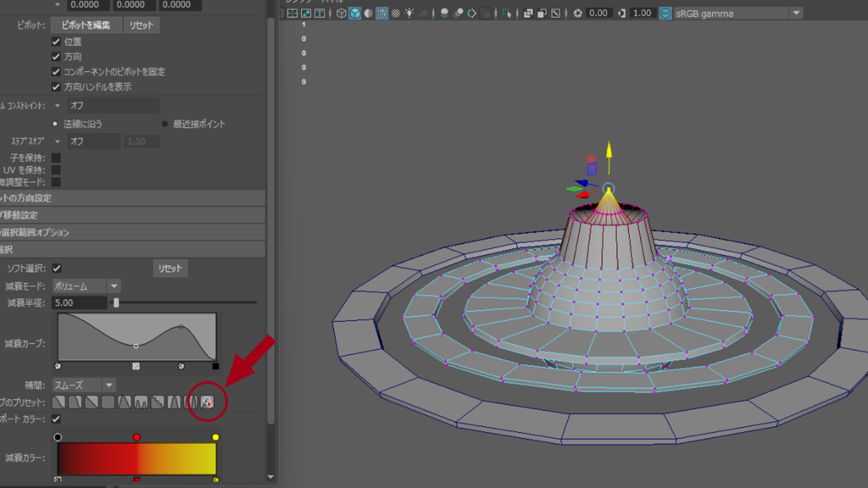
Task: Toggle Use all lights bulb icon
Action: click(x=409, y=14)
